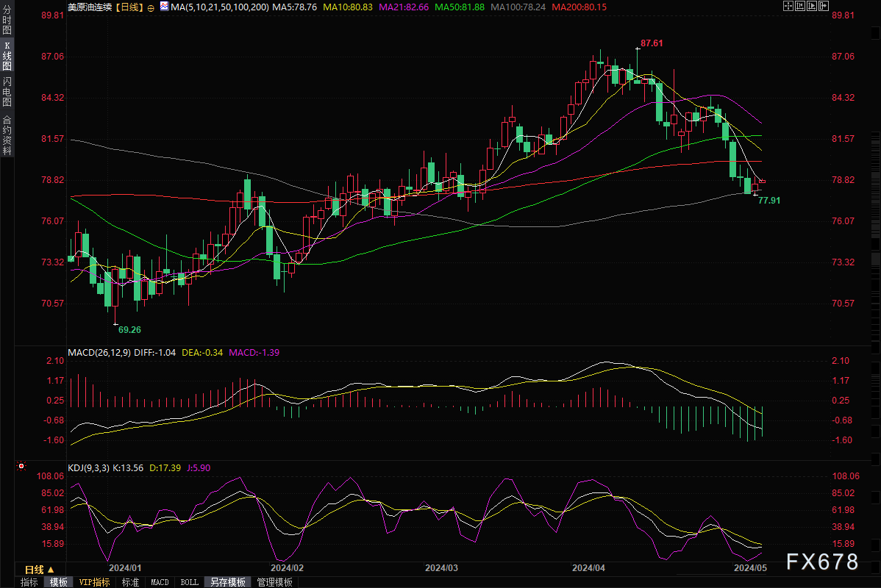Open the 指标 indicators tab

(29, 582)
